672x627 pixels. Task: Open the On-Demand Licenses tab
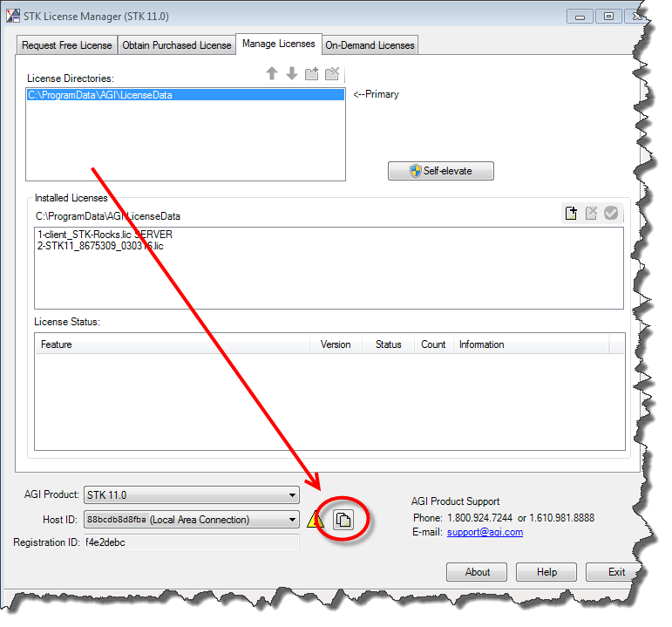(x=370, y=45)
